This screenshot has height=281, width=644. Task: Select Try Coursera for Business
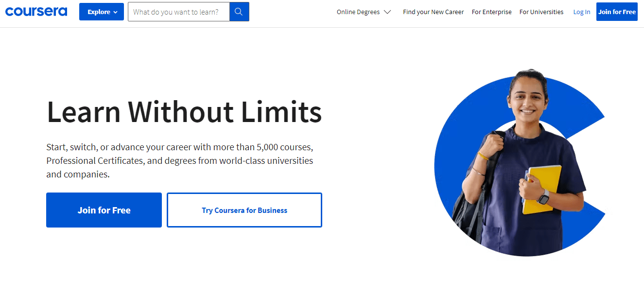pos(244,210)
